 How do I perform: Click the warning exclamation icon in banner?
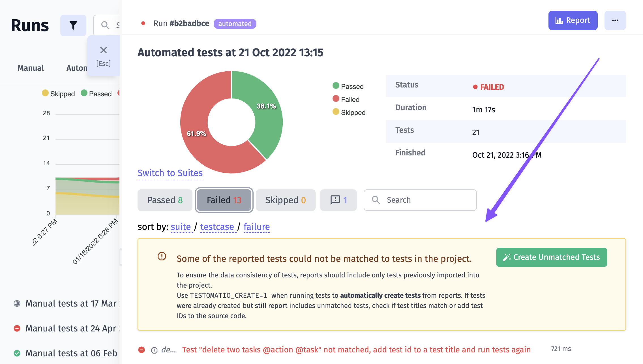tap(162, 256)
